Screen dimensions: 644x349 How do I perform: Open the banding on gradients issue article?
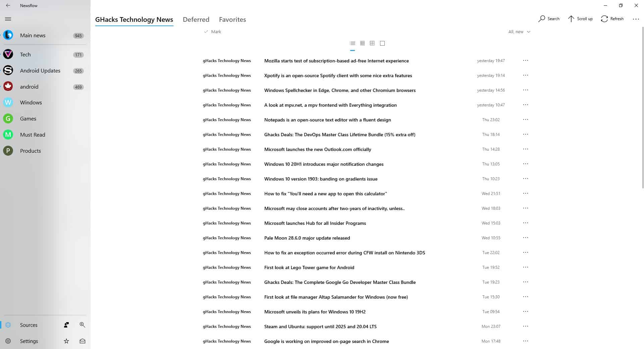tap(321, 179)
